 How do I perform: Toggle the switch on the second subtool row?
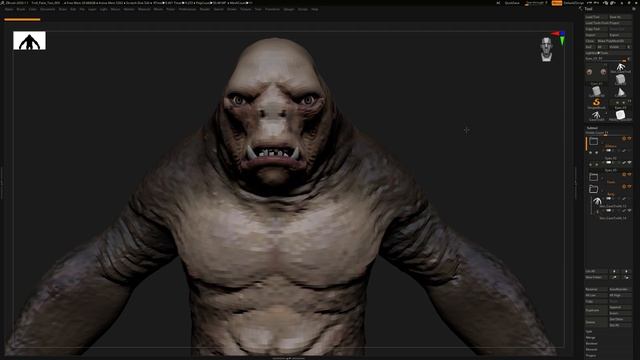click(x=609, y=162)
